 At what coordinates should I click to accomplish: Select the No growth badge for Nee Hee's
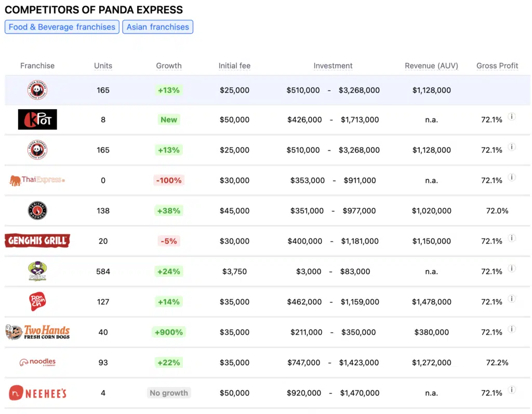(x=168, y=393)
